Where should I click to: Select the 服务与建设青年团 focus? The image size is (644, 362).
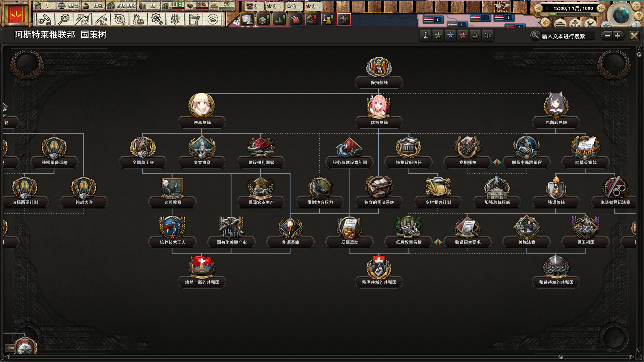coord(350,152)
